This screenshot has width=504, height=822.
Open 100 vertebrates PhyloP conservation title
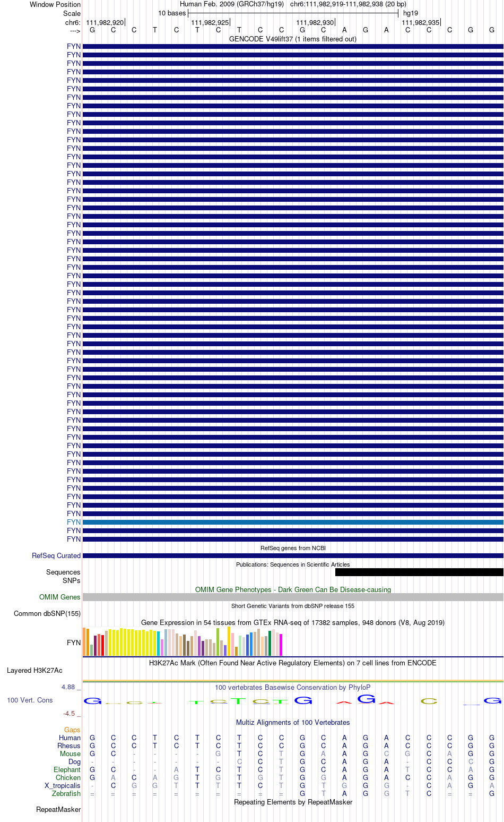293,687
